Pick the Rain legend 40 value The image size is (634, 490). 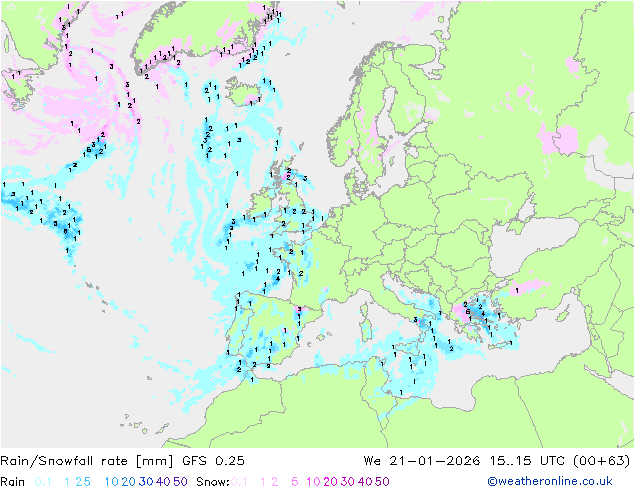click(163, 482)
